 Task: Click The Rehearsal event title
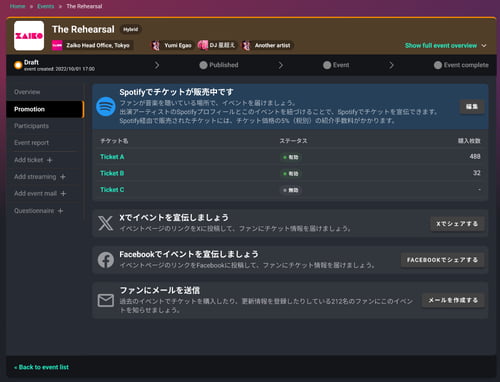click(83, 29)
